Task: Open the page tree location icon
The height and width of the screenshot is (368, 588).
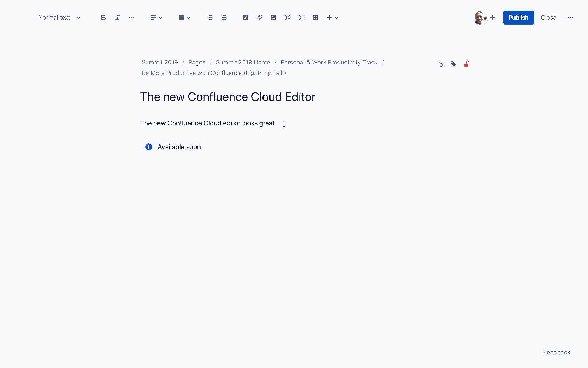Action: click(441, 64)
